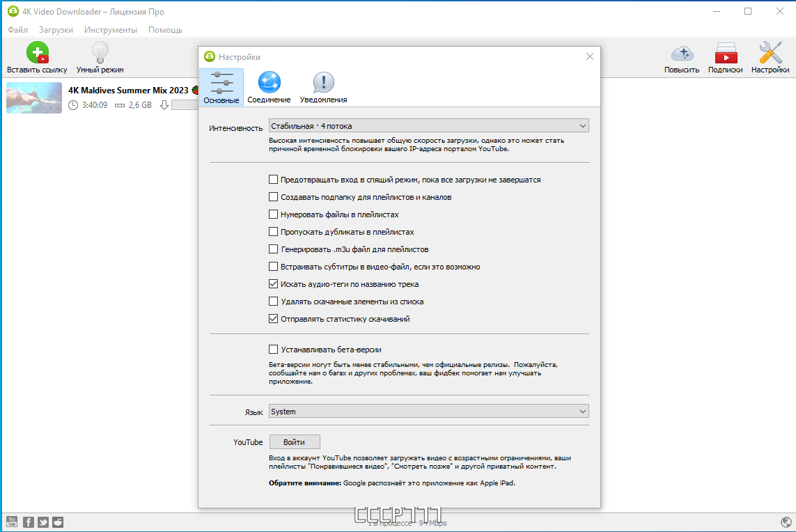Open the Инструменты menu
The image size is (796, 532).
(111, 30)
